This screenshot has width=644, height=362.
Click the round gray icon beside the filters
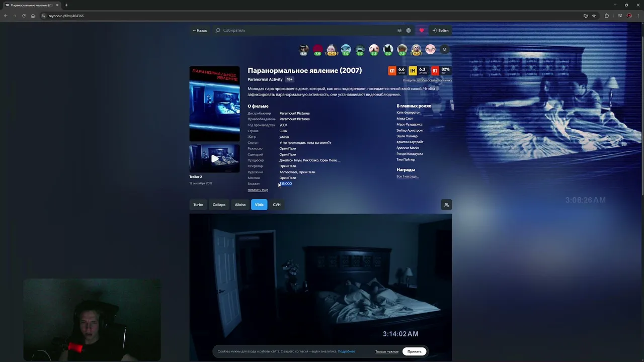[409, 30]
